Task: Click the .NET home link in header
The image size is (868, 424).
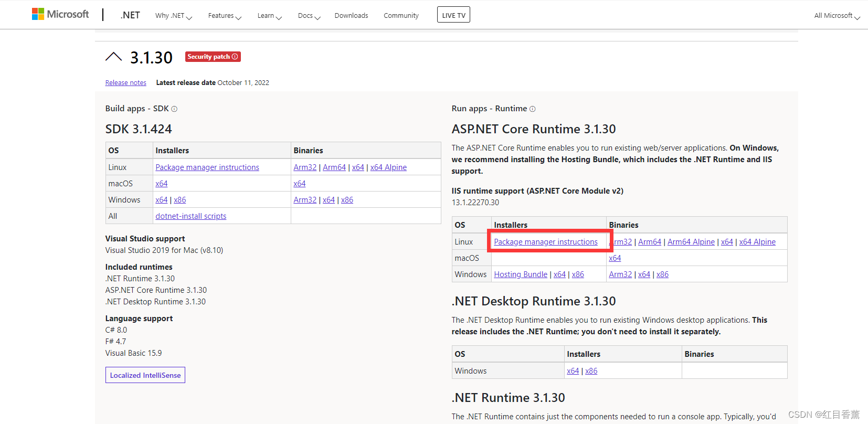Action: coord(130,15)
